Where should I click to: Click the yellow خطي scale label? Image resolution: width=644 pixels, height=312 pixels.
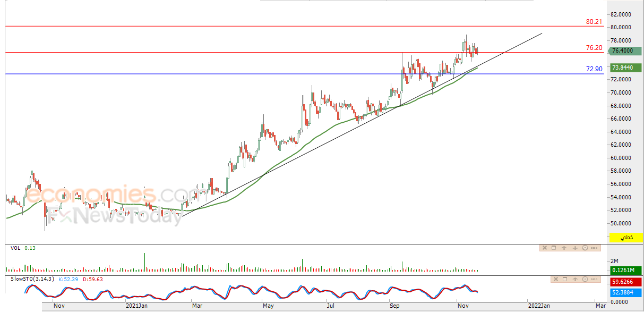(627, 238)
